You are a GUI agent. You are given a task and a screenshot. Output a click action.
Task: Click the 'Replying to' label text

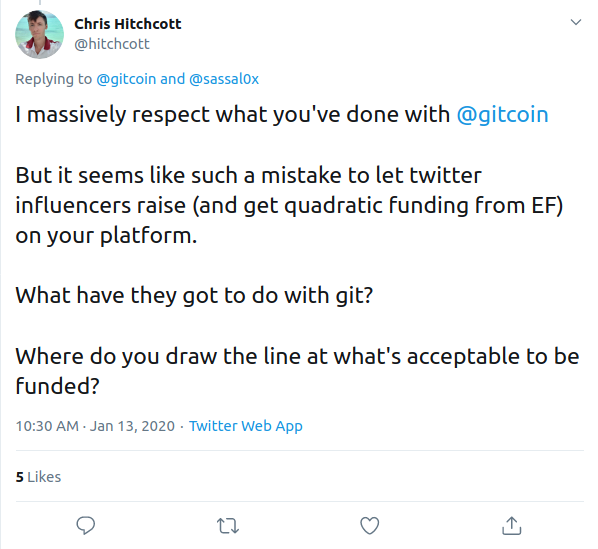[53, 79]
